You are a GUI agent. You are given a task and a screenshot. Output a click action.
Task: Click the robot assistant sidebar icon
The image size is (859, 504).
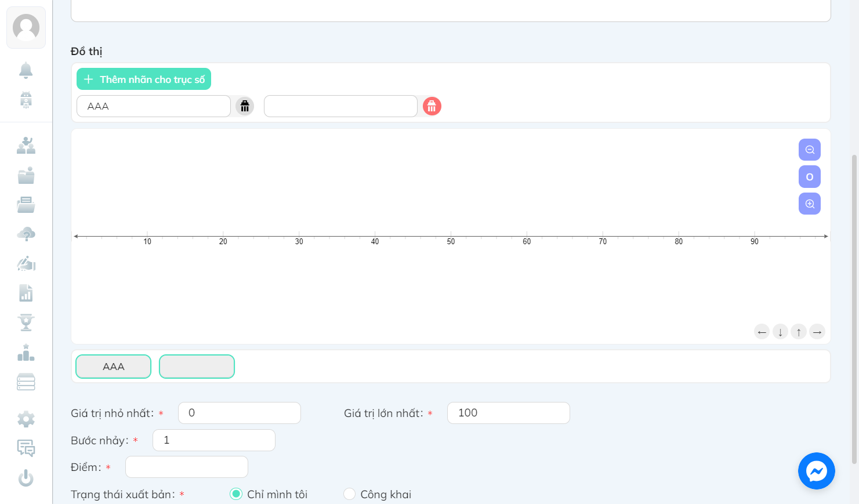pos(26,100)
